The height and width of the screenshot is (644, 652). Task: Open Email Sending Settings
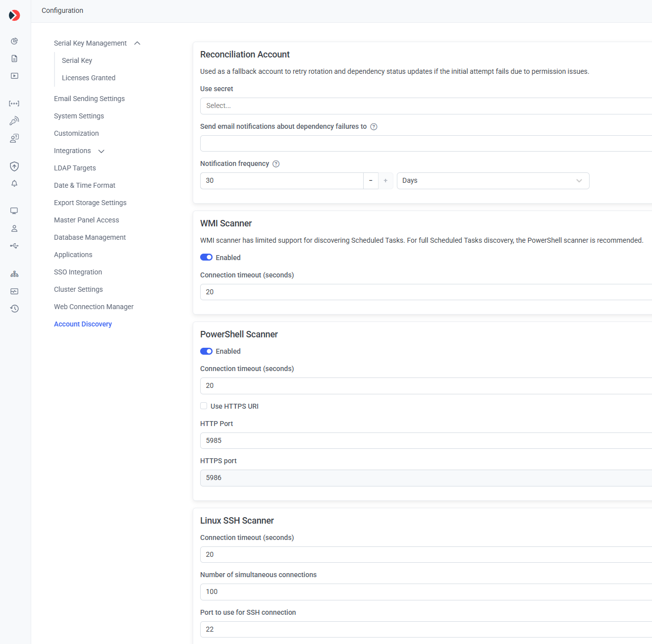[x=89, y=99]
